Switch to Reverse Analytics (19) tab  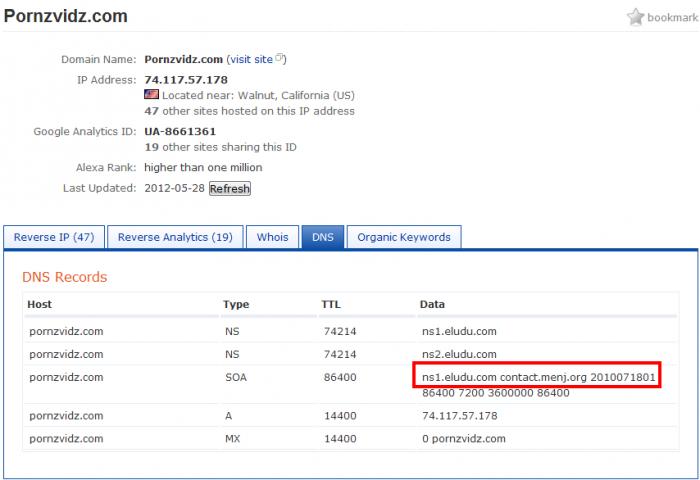[175, 237]
